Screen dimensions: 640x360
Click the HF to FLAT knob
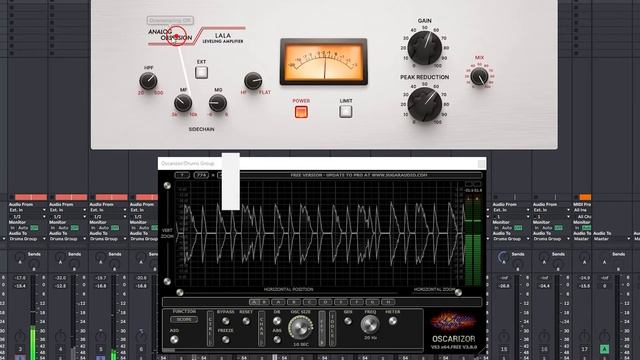tap(253, 81)
